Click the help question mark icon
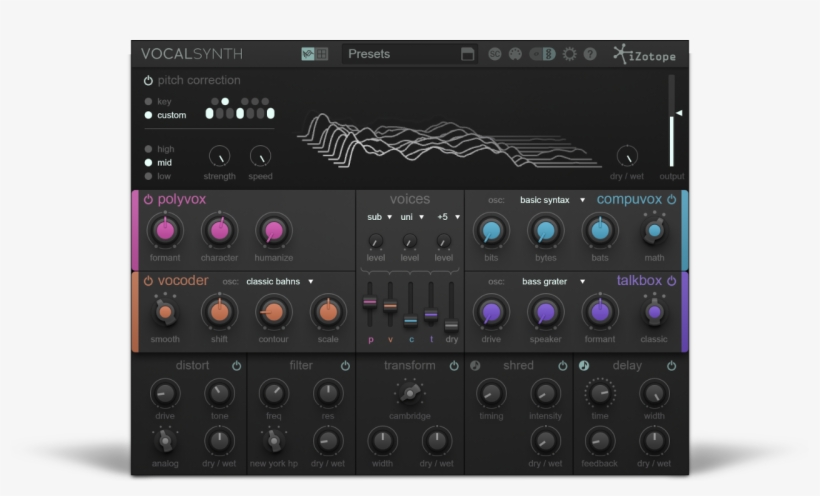Viewport: 820px width, 496px height. pyautogui.click(x=590, y=54)
